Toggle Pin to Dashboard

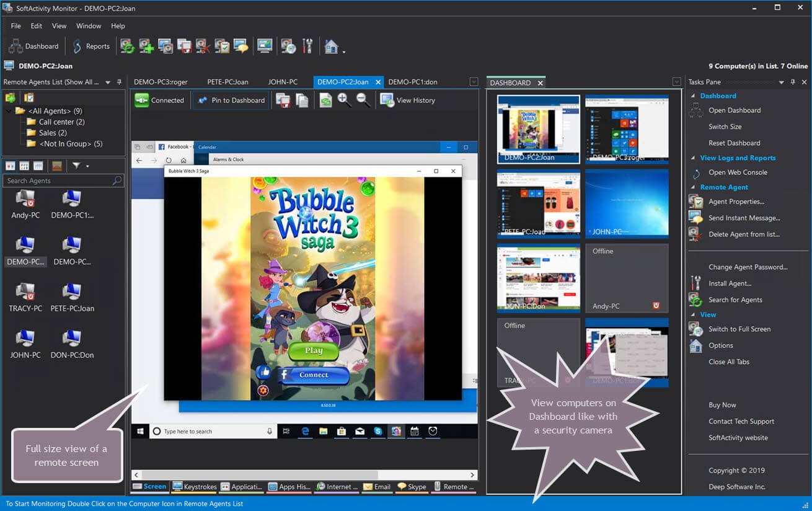point(231,100)
